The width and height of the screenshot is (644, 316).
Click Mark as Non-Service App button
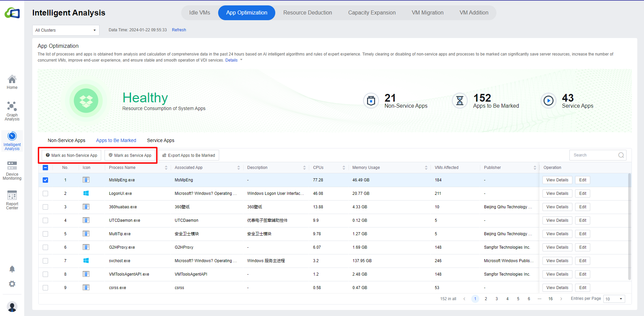(x=71, y=155)
